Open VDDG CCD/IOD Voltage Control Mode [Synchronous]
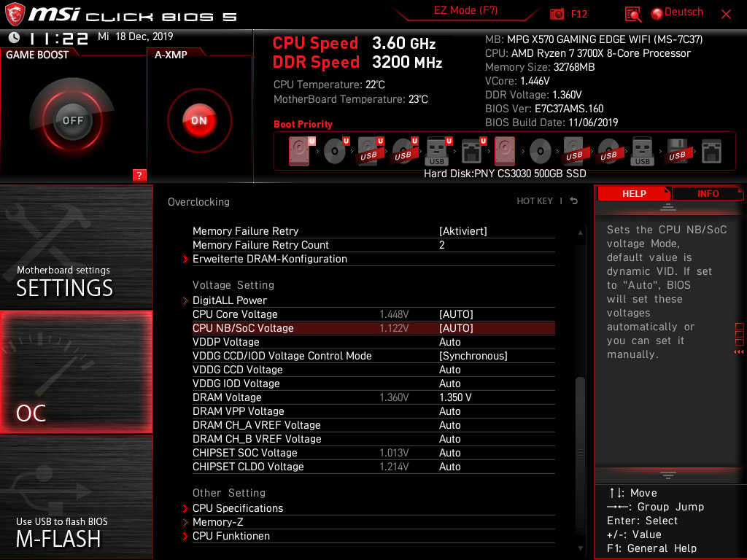 point(473,356)
